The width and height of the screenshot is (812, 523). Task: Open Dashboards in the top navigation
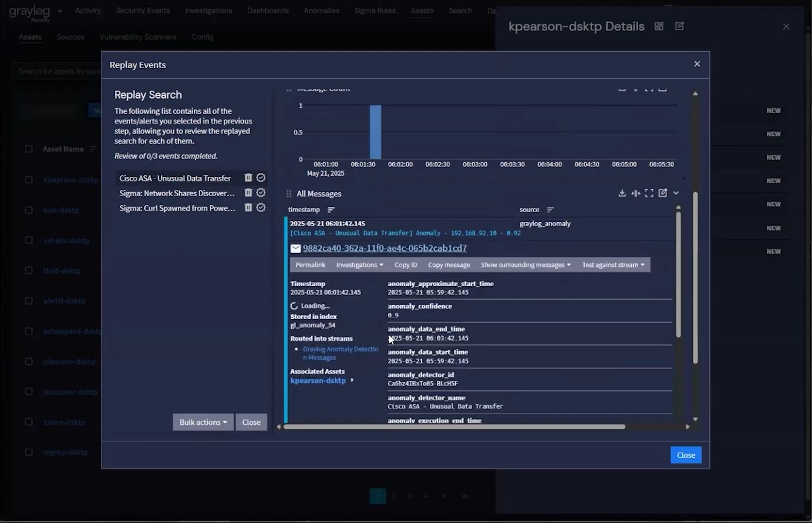pos(268,11)
